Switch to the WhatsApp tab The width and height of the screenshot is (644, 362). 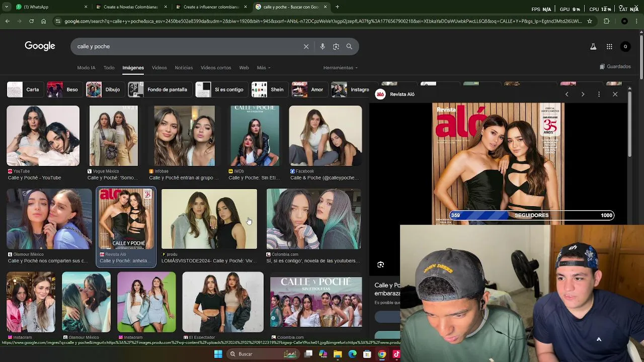pos(50,7)
